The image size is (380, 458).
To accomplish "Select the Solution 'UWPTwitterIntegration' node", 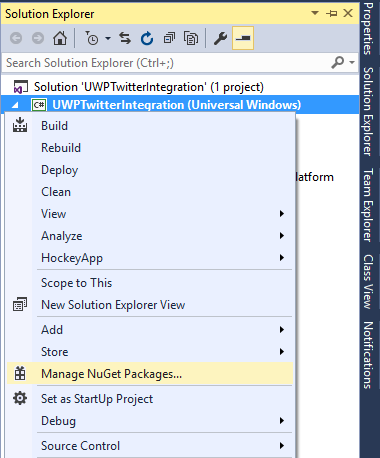I will [149, 87].
